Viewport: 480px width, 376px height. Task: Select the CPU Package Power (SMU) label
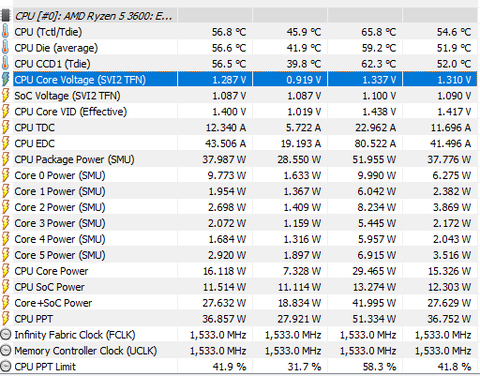pos(74,160)
